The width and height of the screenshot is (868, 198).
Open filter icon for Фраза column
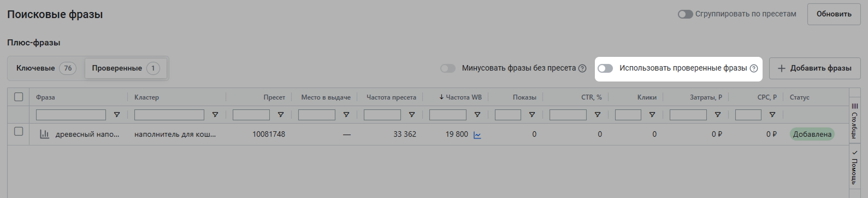(x=117, y=115)
